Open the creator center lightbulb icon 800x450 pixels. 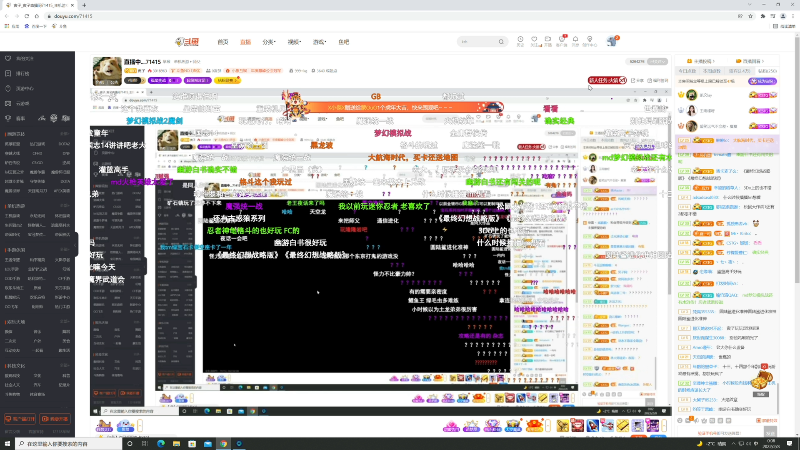(590, 41)
